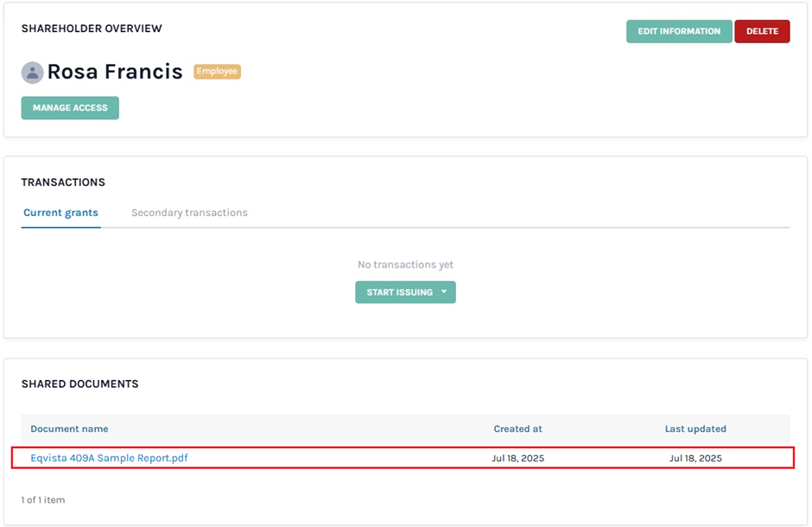Delete shareholder Rosa Francis
This screenshot has width=812, height=527.
click(x=762, y=32)
